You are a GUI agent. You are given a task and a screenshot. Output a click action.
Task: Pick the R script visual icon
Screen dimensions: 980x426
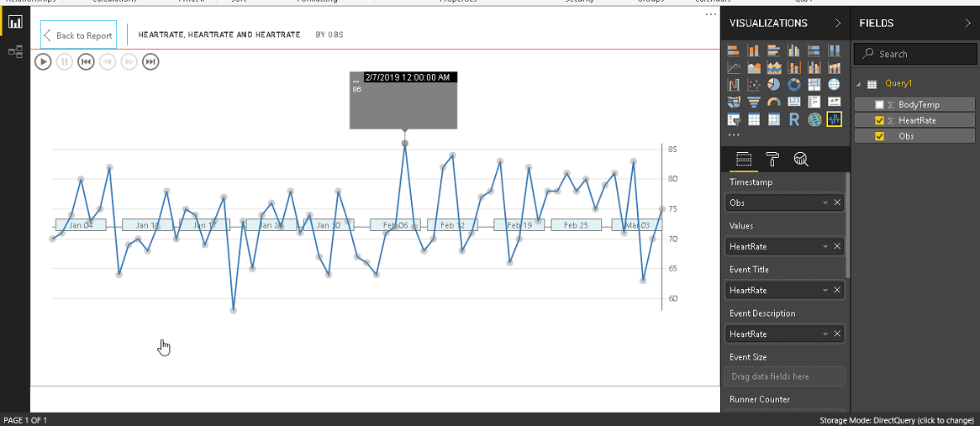click(793, 119)
